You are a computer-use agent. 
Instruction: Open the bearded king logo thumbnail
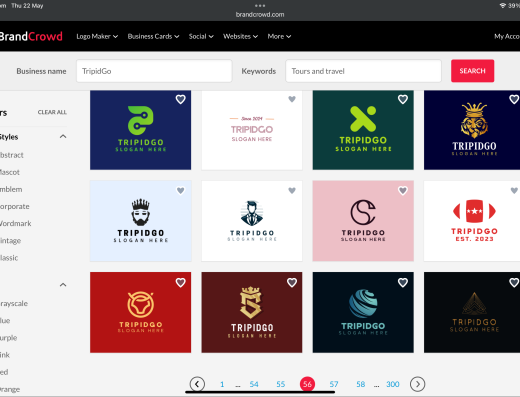coord(140,221)
